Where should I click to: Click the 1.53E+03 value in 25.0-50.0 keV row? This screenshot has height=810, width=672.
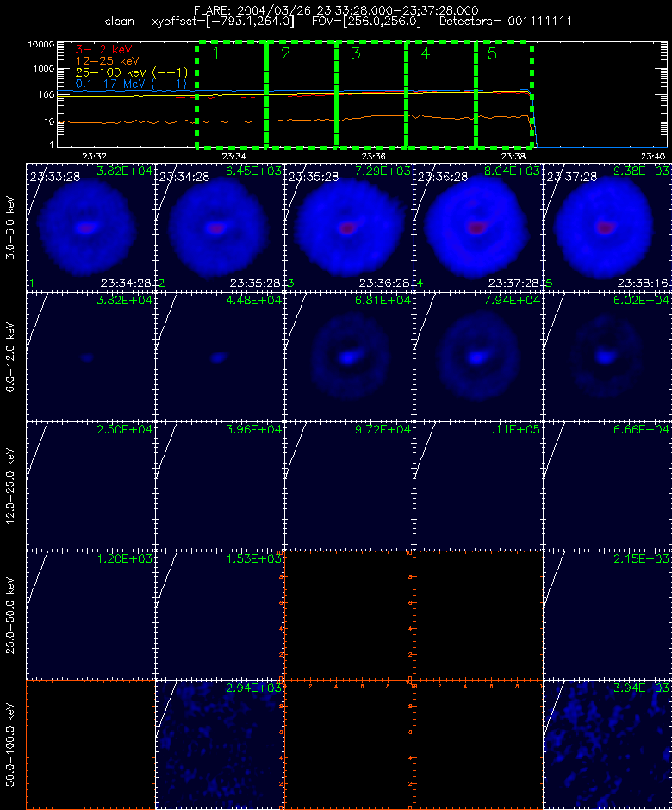click(253, 558)
